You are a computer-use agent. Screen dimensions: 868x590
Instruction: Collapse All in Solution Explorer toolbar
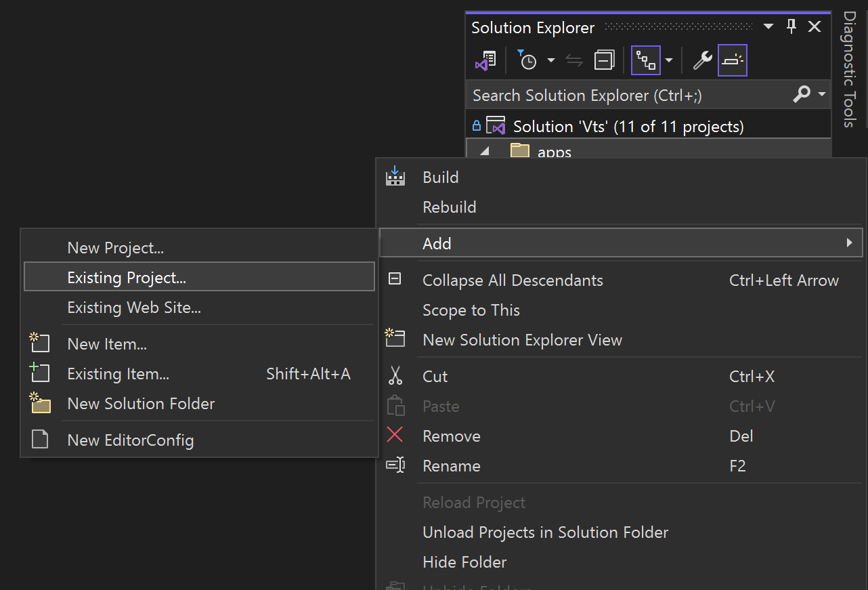(x=604, y=61)
